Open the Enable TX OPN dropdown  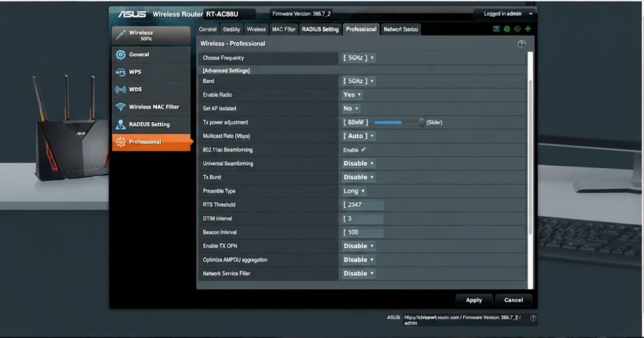pos(358,246)
